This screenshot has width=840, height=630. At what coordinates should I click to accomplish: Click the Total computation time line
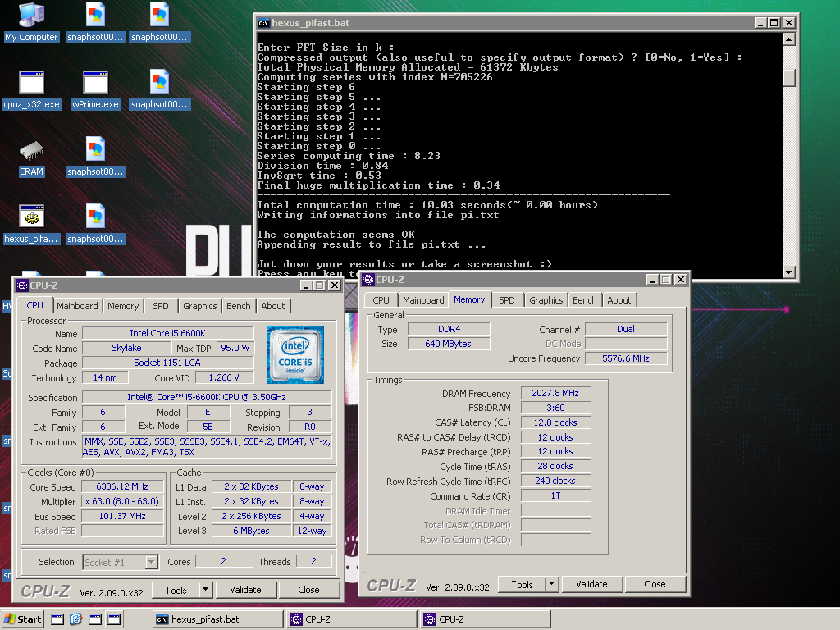427,205
